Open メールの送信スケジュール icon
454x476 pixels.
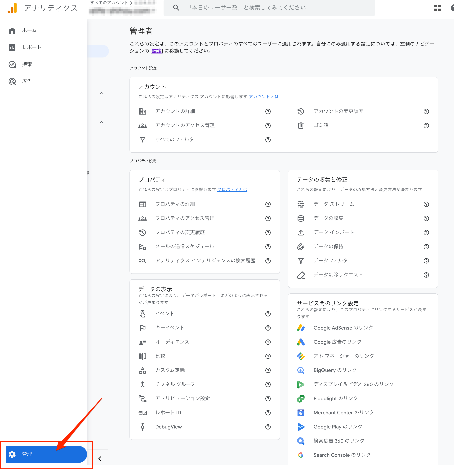click(x=142, y=247)
